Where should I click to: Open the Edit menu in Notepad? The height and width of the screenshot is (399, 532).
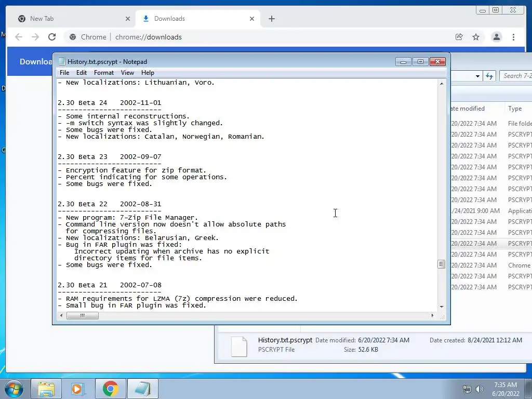tap(82, 73)
